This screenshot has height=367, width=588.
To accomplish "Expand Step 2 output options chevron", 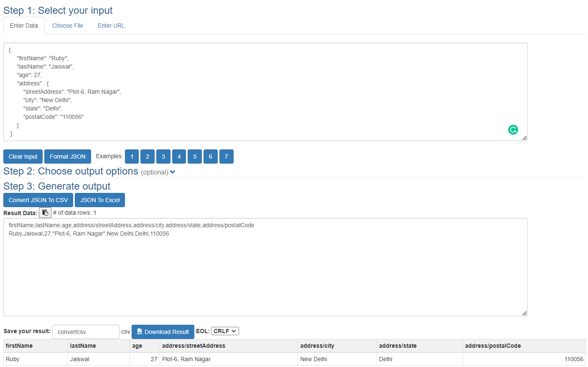I will point(173,172).
